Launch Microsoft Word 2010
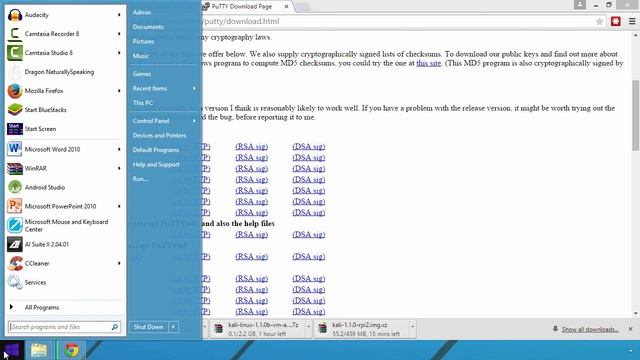Image resolution: width=640 pixels, height=360 pixels. pyautogui.click(x=64, y=149)
